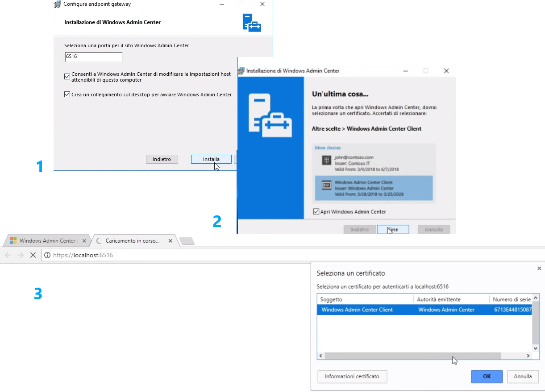This screenshot has height=392, width=545.
Task: Select the john@contoso.com certificate sample row
Action: click(x=374, y=163)
